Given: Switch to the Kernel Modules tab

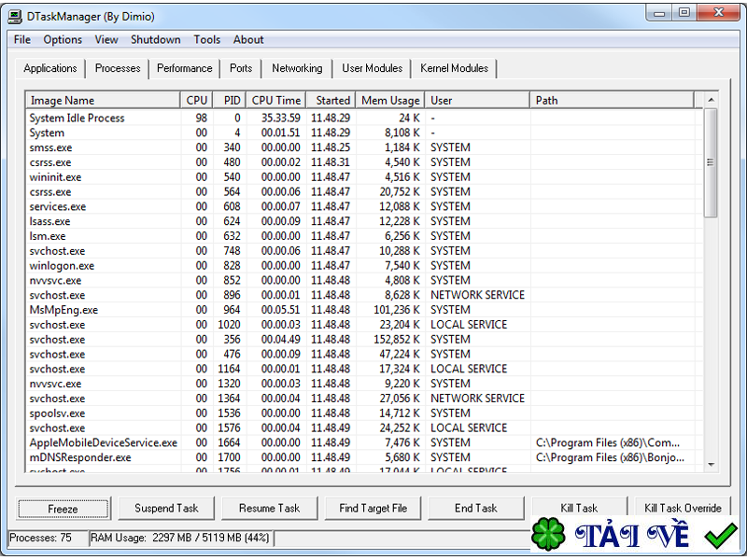Looking at the screenshot, I should (x=454, y=68).
